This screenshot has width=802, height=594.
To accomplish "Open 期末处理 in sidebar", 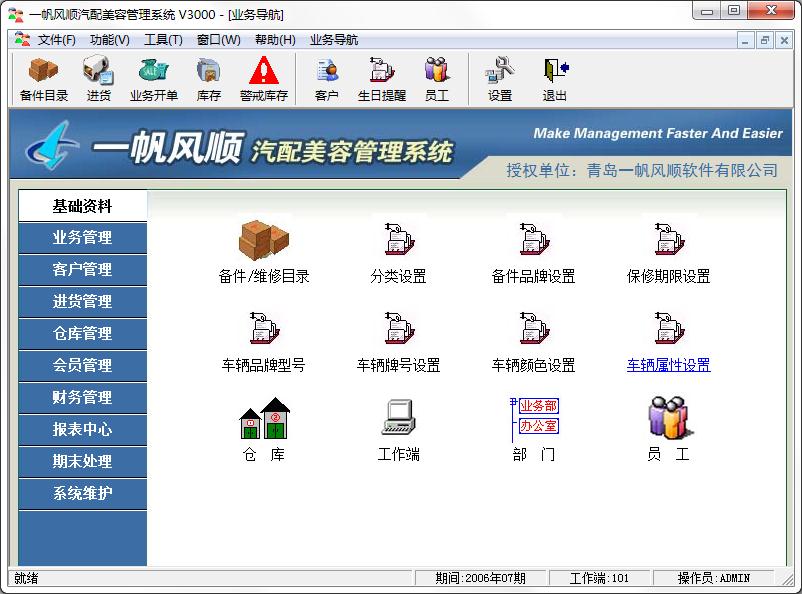I will click(82, 461).
